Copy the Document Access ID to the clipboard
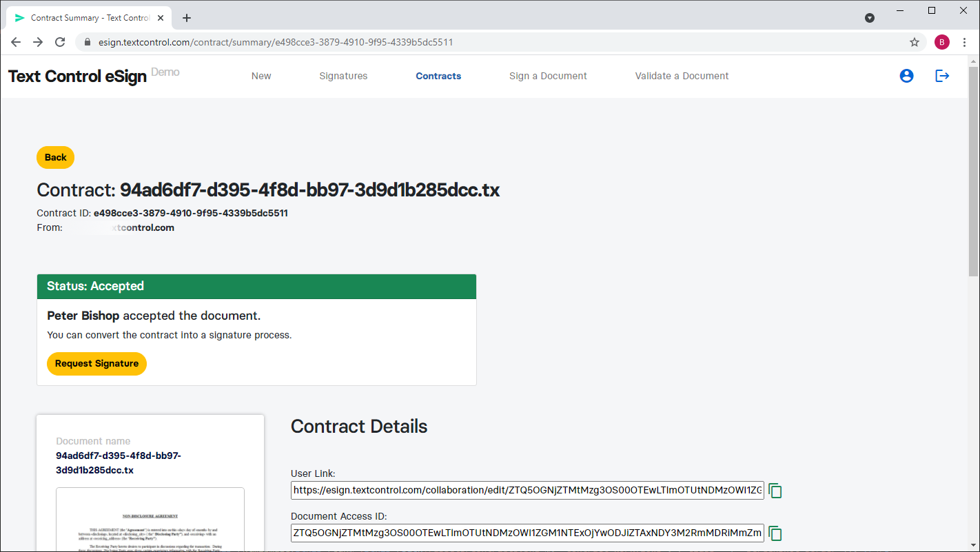Viewport: 980px width, 552px height. point(775,533)
